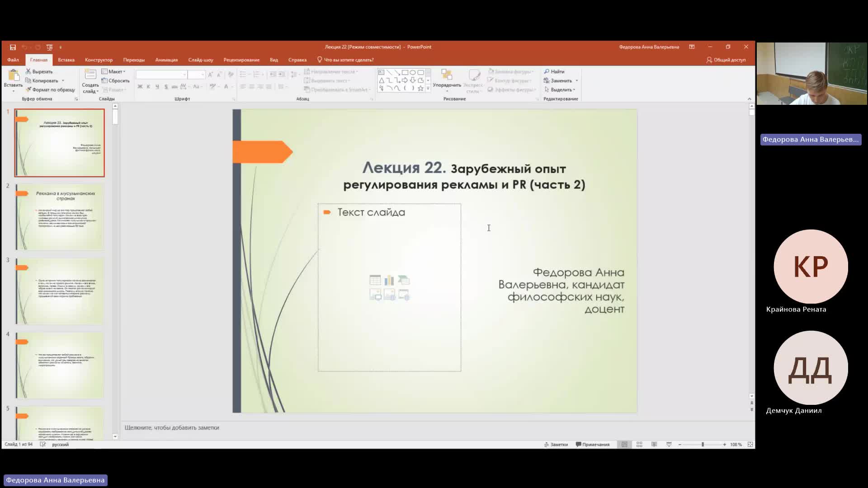The height and width of the screenshot is (488, 868).
Task: Toggle italic К formatting
Action: point(148,86)
